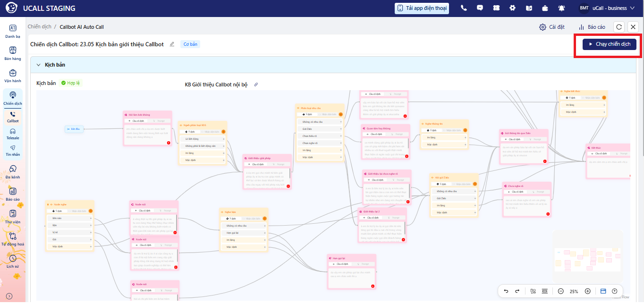Undo the last flow change

(x=506, y=291)
